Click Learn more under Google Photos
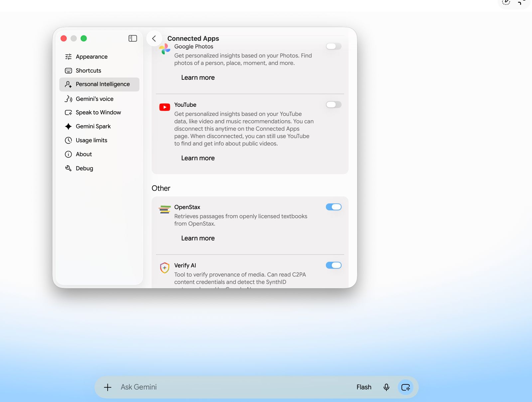 [198, 78]
